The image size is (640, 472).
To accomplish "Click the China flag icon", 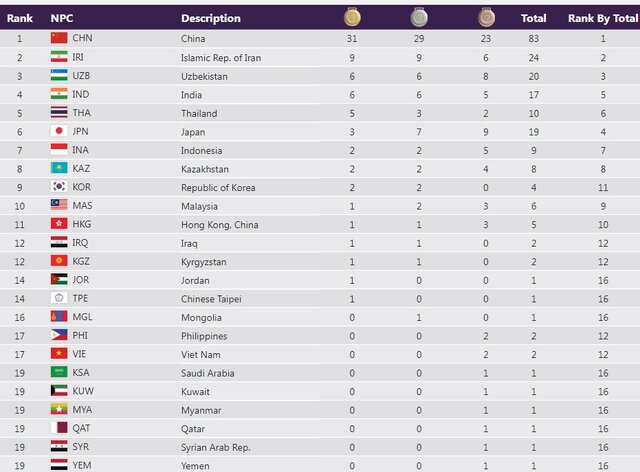I will coord(59,38).
